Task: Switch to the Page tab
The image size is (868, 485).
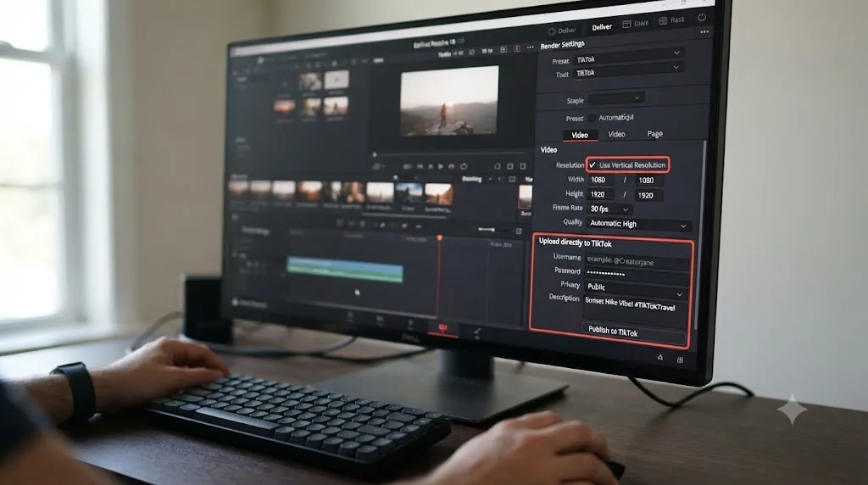Action: point(655,134)
